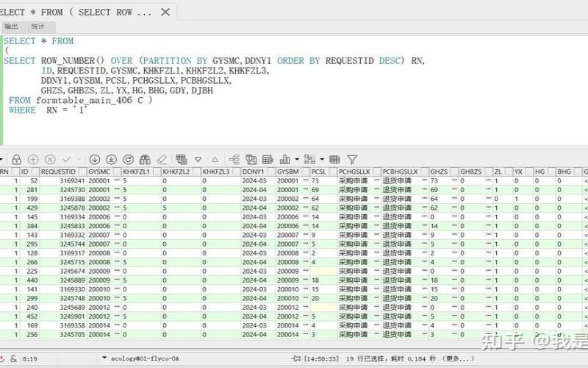588x368 pixels.
Task: Click into the SQL editor text area
Action: tap(294, 90)
